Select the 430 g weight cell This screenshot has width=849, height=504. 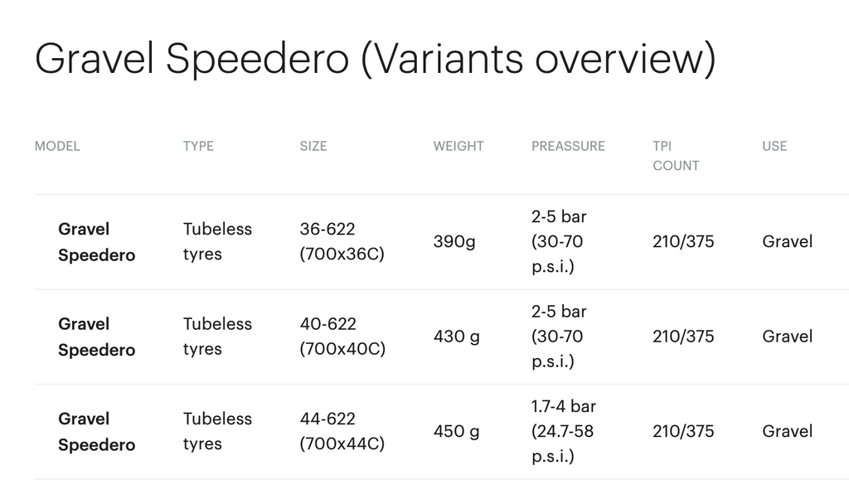(x=457, y=337)
